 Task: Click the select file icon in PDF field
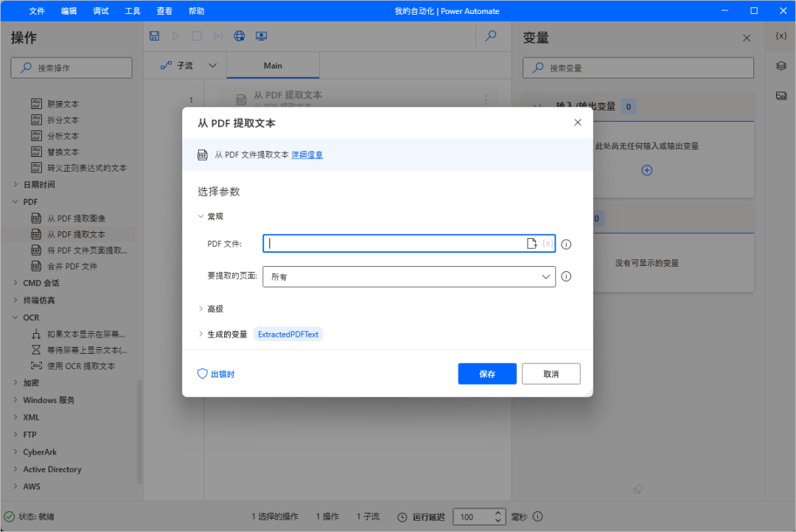(x=531, y=244)
